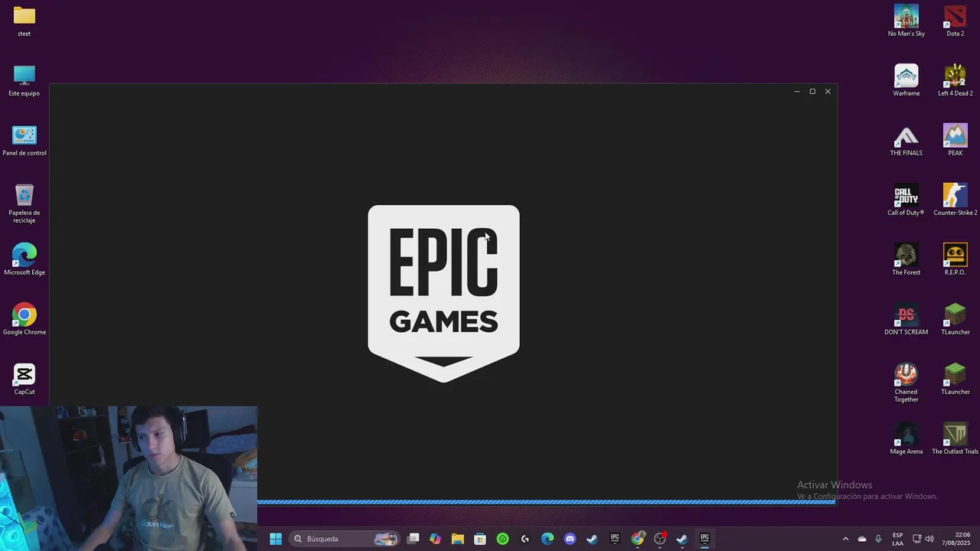Image resolution: width=980 pixels, height=551 pixels.
Task: Open the OneDrive cloud tray icon
Action: [862, 539]
